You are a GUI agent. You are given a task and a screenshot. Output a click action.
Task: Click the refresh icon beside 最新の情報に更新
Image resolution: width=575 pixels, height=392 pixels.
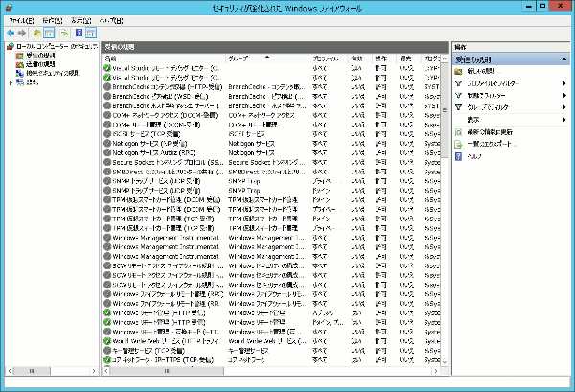coord(458,132)
